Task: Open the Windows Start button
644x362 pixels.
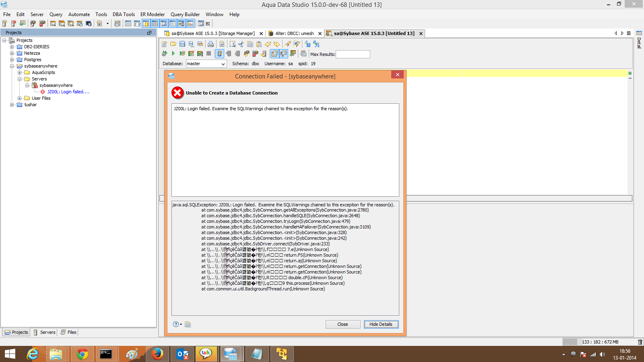Action: (10, 354)
